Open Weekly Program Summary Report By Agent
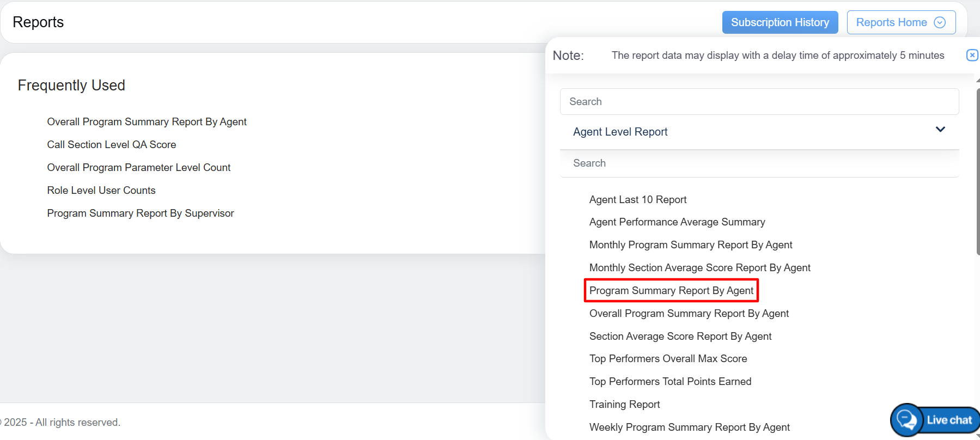The height and width of the screenshot is (440, 980). pyautogui.click(x=690, y=427)
